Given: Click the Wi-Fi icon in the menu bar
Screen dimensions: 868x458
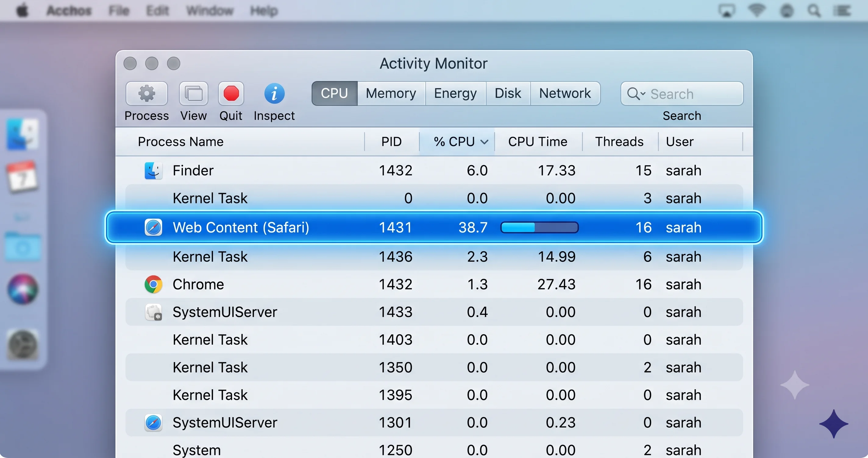Looking at the screenshot, I should [x=756, y=10].
